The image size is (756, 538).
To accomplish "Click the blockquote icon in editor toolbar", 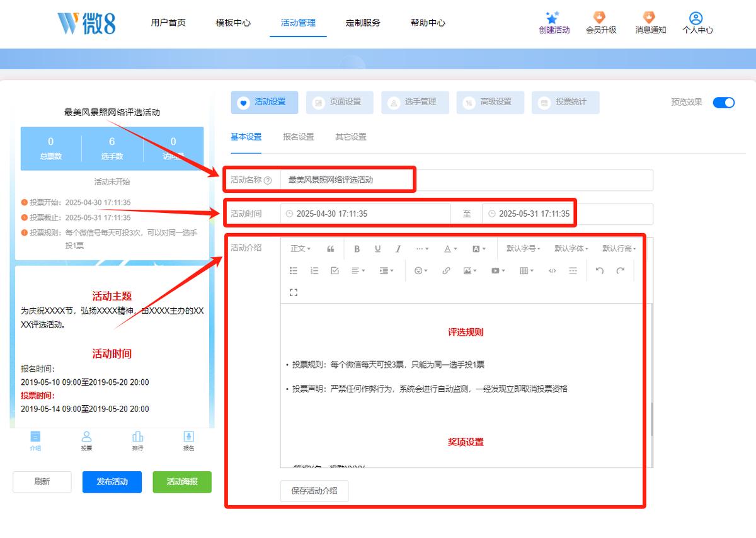I will click(331, 249).
